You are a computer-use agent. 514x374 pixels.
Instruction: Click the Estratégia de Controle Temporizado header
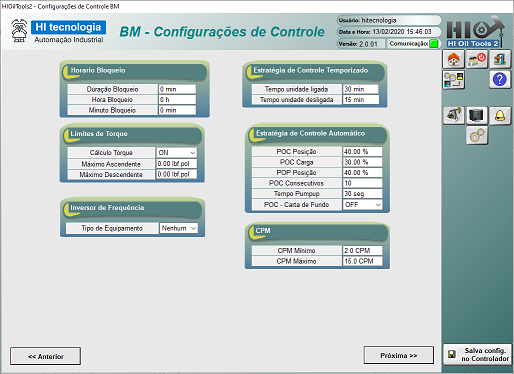[315, 71]
